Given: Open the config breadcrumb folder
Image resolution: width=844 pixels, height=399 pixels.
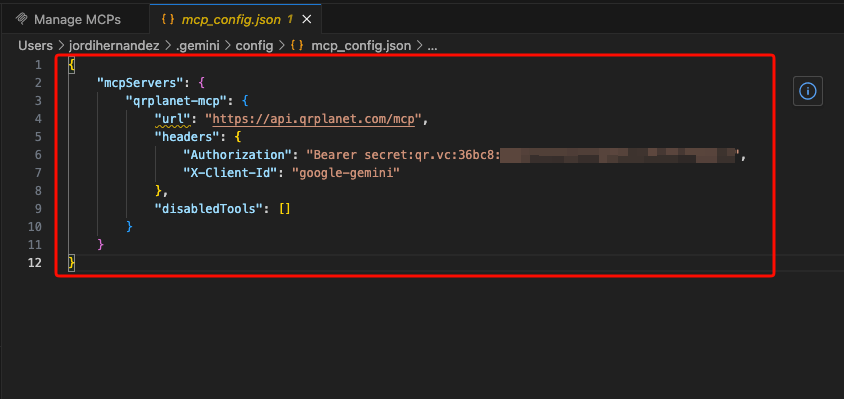Looking at the screenshot, I should (x=254, y=46).
